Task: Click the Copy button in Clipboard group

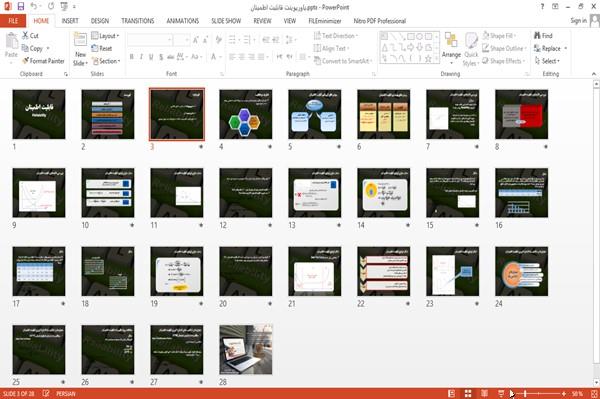Action: [x=32, y=48]
